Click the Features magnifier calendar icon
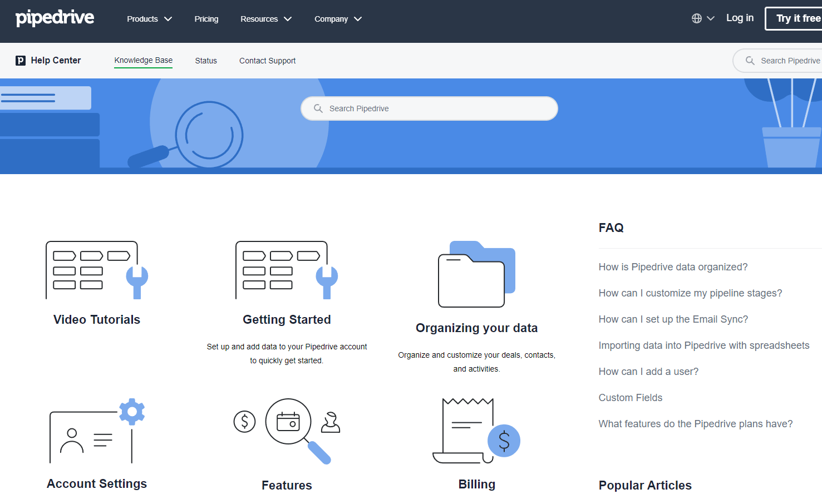The image size is (822, 504). tap(287, 431)
